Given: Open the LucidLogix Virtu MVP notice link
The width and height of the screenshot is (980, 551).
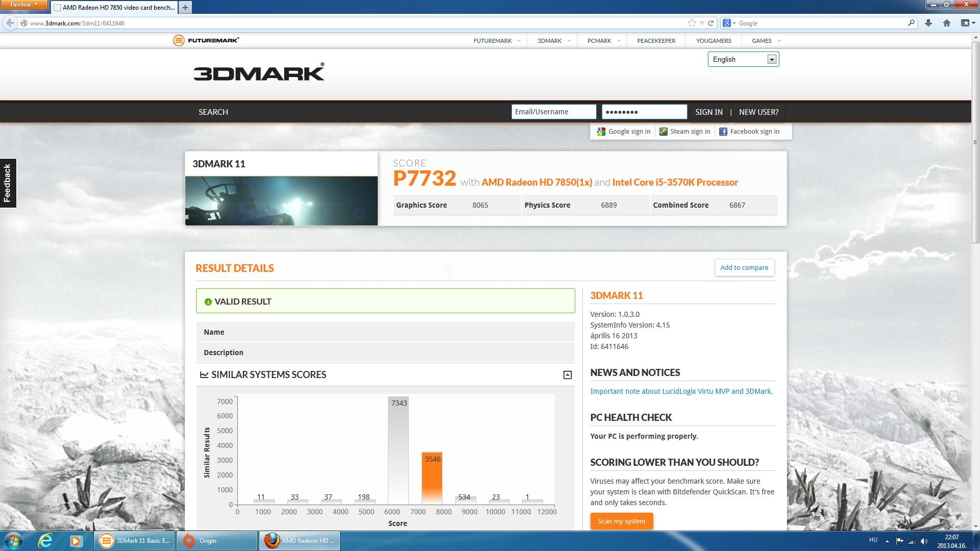Looking at the screenshot, I should (x=681, y=391).
